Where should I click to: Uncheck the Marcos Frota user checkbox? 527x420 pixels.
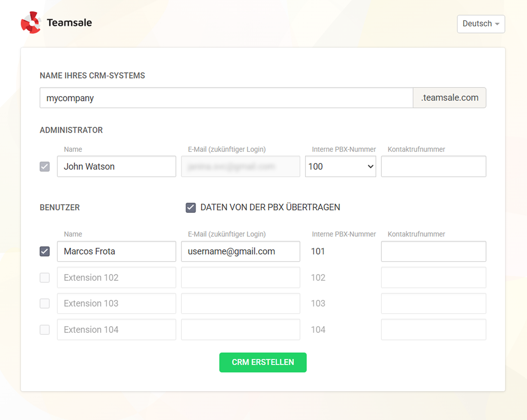45,251
